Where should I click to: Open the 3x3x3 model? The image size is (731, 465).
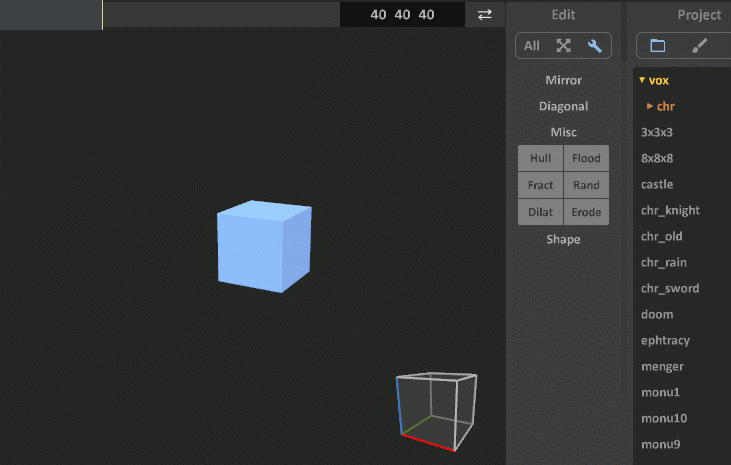point(656,132)
